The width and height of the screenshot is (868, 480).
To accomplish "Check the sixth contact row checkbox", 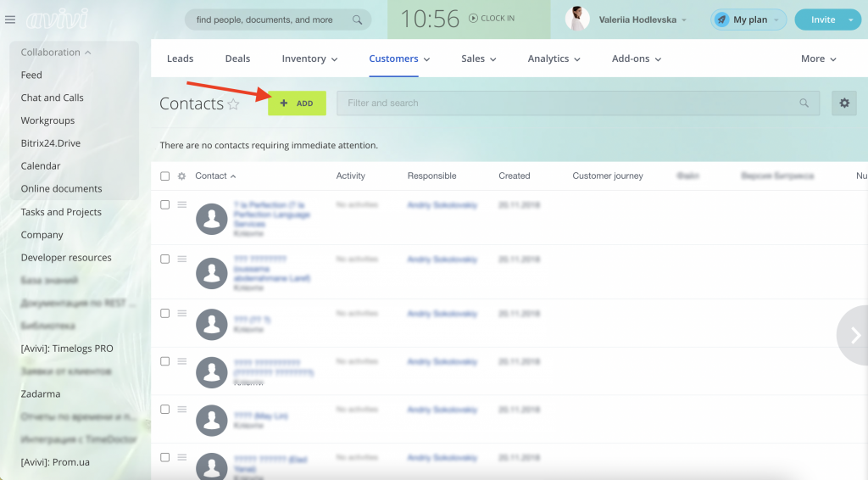I will point(165,457).
